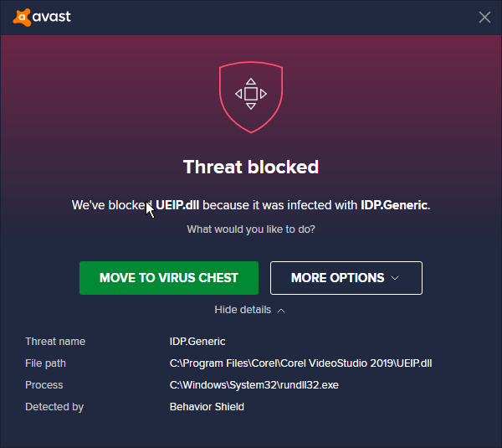
Task: Click the bold IDP.Generic text in message
Action: click(x=393, y=205)
